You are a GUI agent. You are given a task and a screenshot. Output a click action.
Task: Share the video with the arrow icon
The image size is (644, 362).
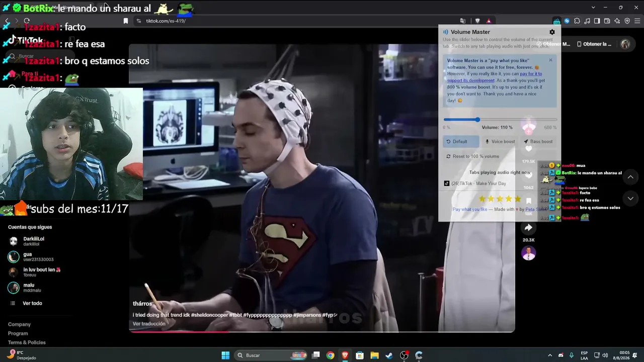point(528,228)
